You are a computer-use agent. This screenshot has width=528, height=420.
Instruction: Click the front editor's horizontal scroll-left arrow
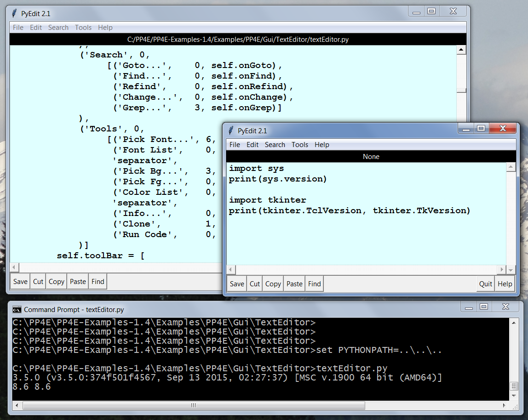(231, 270)
